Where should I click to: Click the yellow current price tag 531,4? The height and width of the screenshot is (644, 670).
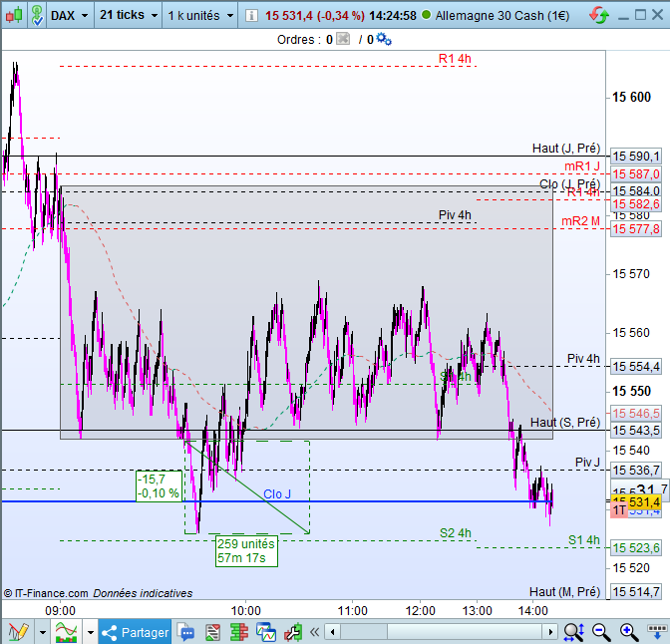pyautogui.click(x=636, y=501)
